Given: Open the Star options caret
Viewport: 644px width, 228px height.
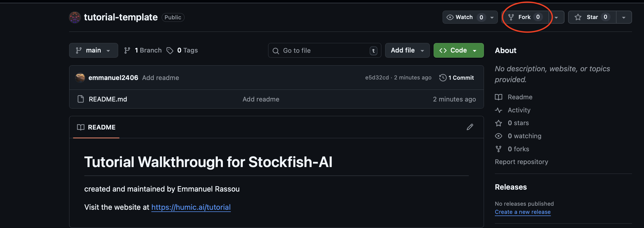Looking at the screenshot, I should click(624, 17).
